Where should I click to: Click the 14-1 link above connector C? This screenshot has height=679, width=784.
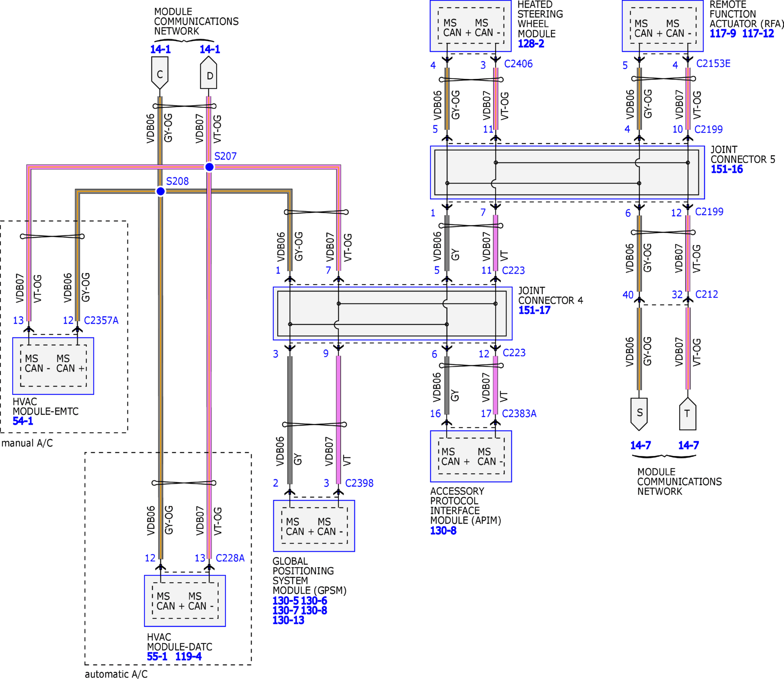pyautogui.click(x=160, y=49)
